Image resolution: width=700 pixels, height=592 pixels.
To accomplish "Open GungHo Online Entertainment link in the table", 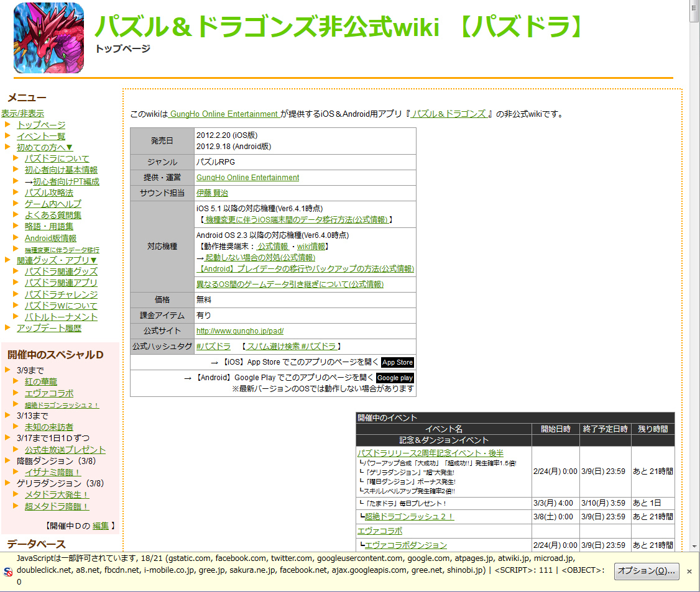I will pos(248,178).
